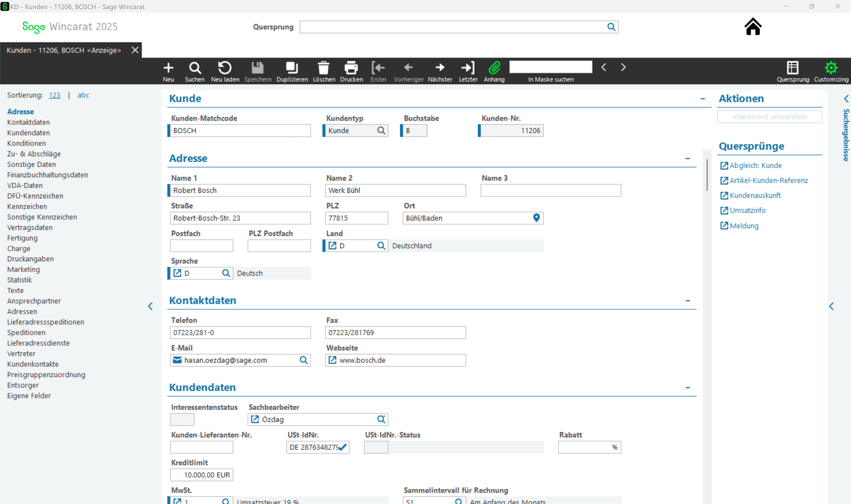851x504 pixels.
Task: Open website link icon beside www.bosch.de
Action: 332,360
